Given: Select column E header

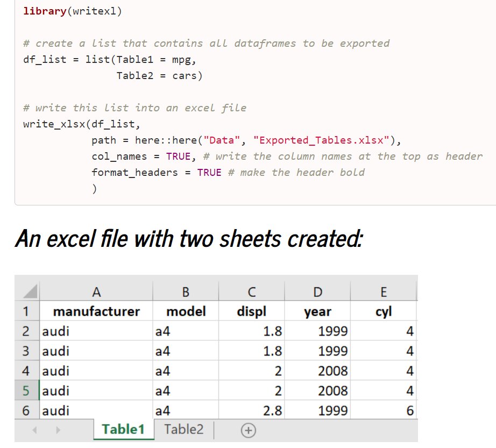Looking at the screenshot, I should (384, 291).
